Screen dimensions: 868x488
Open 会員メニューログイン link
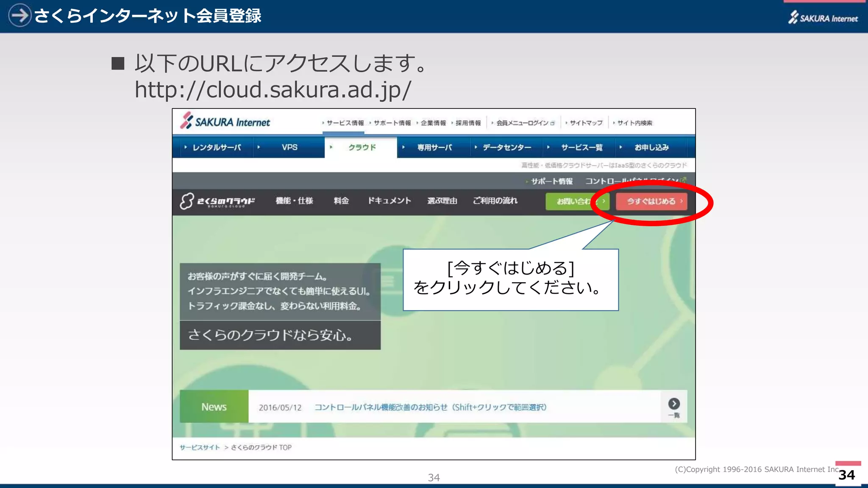click(x=525, y=123)
